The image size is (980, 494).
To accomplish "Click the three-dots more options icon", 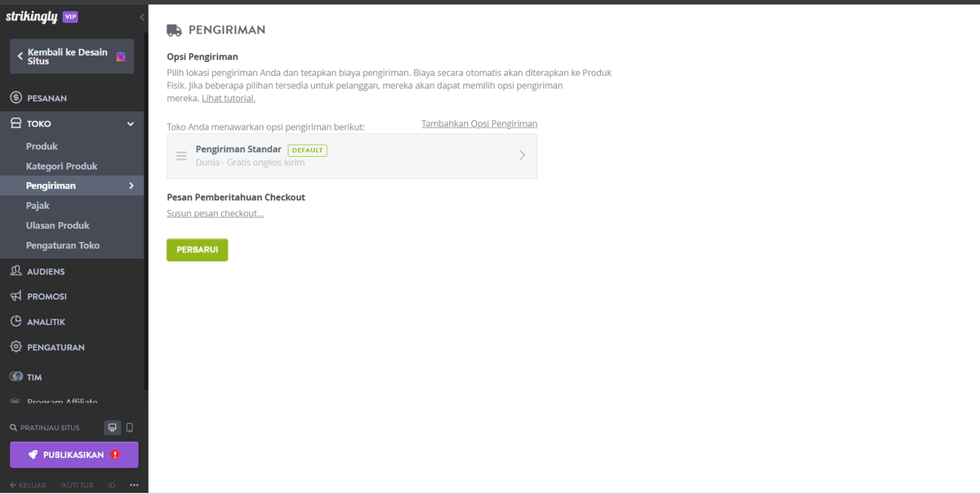I will [x=134, y=485].
